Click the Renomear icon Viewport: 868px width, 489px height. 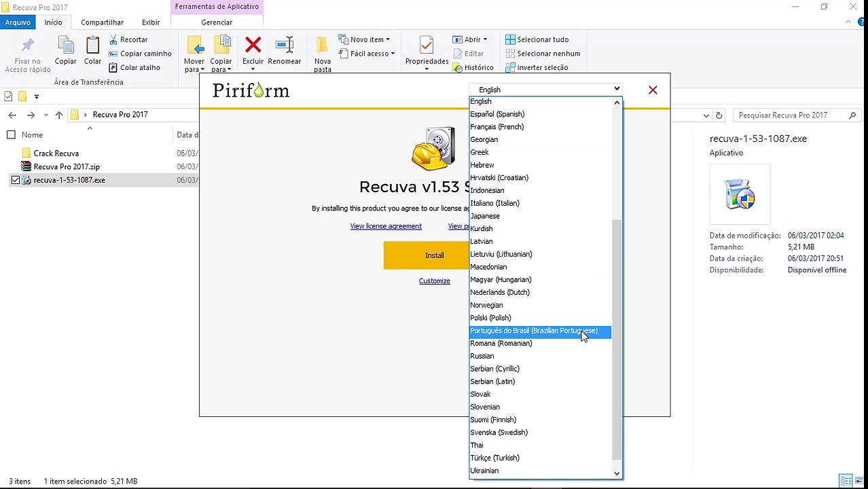pos(285,46)
